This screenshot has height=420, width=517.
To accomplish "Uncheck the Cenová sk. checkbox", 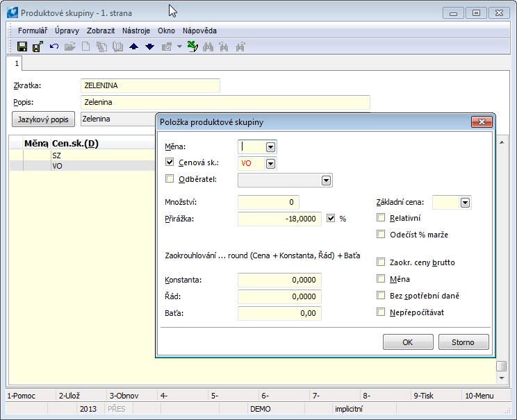I will 170,163.
